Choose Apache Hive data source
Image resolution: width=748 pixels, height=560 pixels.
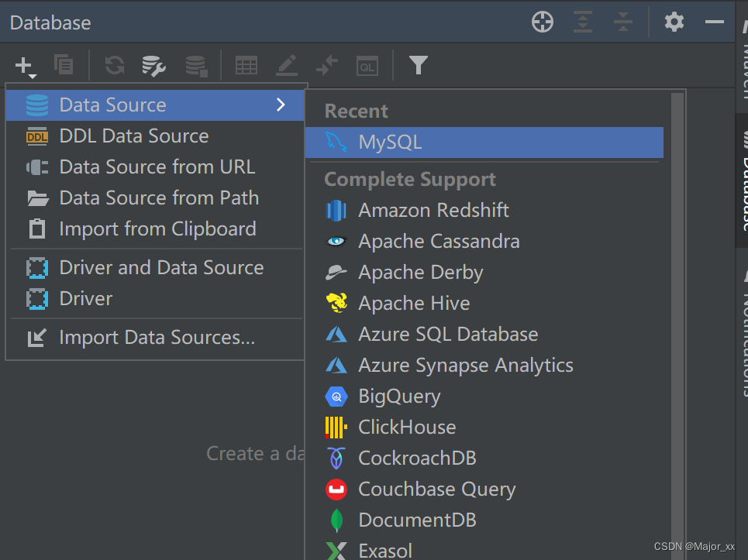pyautogui.click(x=484, y=303)
